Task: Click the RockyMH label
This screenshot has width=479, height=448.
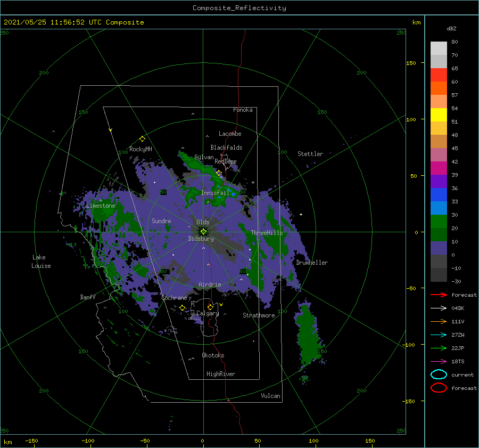Action: click(141, 149)
